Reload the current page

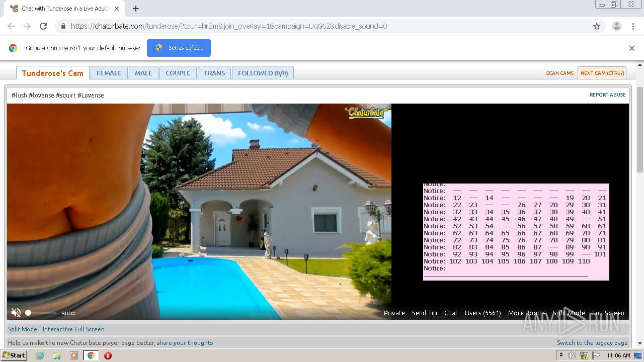43,26
